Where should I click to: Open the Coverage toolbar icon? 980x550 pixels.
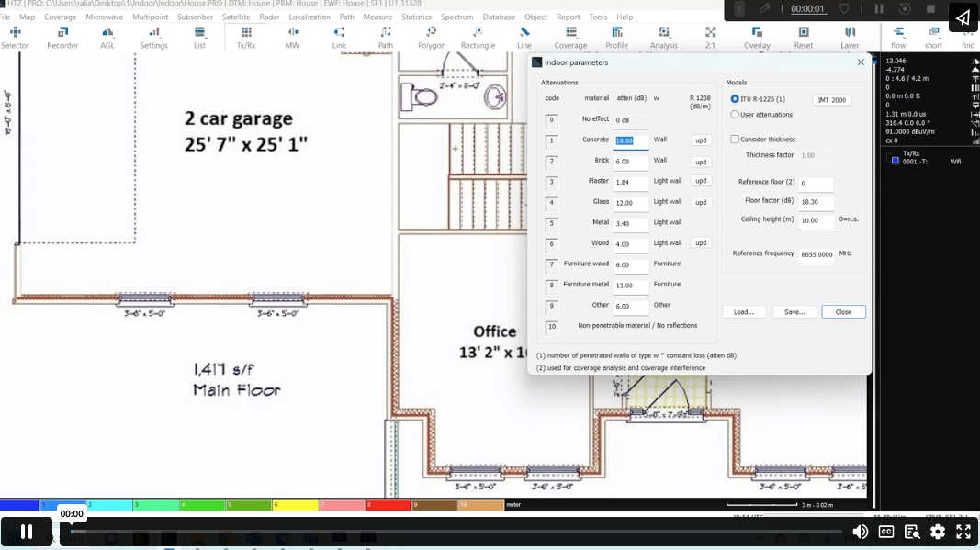(570, 38)
